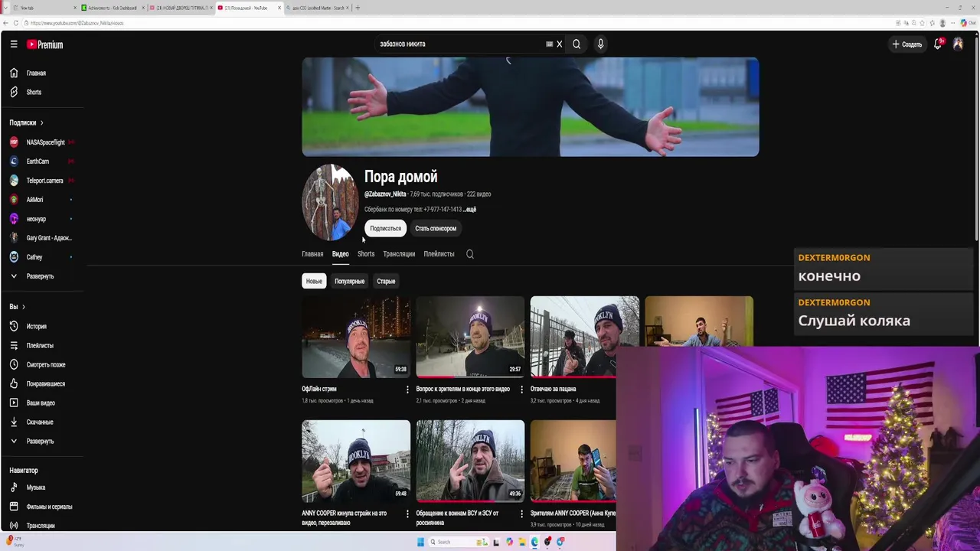980x551 pixels.
Task: Switch to the НОВЫЙ ДВОРЕЦ ПУТИНА browser tab
Action: (181, 8)
